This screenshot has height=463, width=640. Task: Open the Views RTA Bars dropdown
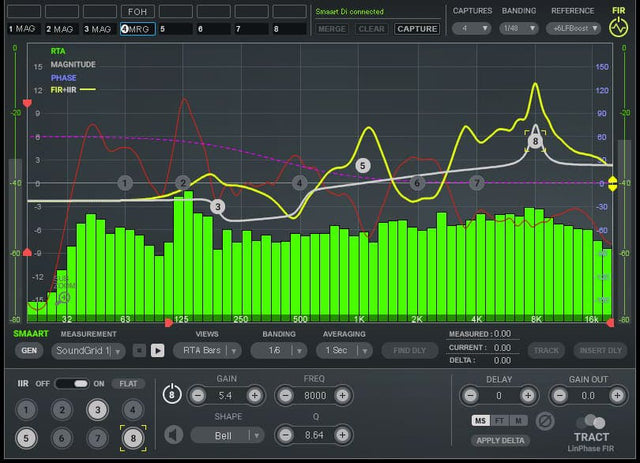tap(207, 350)
